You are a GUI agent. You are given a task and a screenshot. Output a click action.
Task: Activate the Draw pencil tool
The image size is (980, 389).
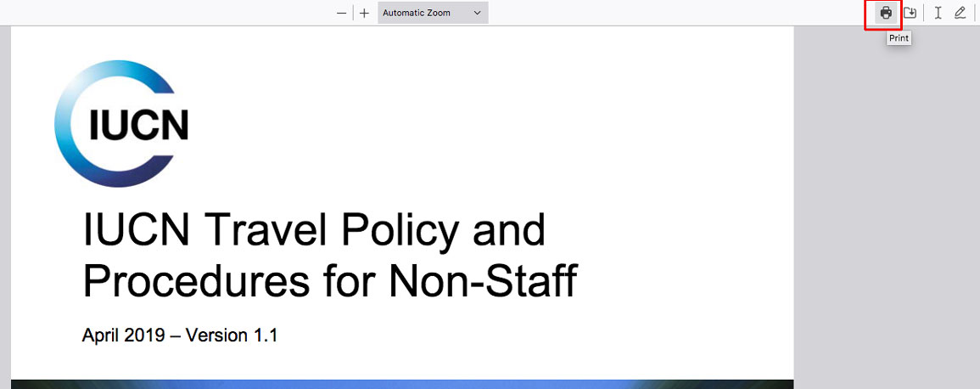click(x=960, y=13)
